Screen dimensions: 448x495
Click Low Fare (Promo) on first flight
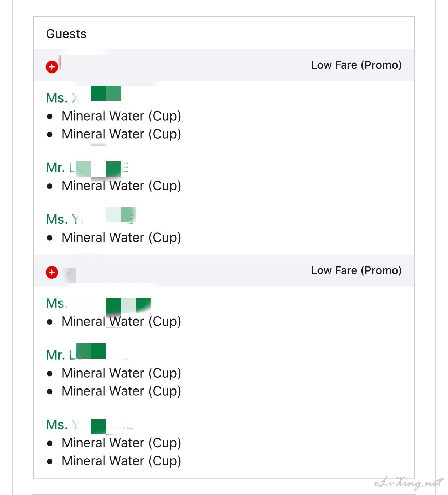(x=356, y=65)
